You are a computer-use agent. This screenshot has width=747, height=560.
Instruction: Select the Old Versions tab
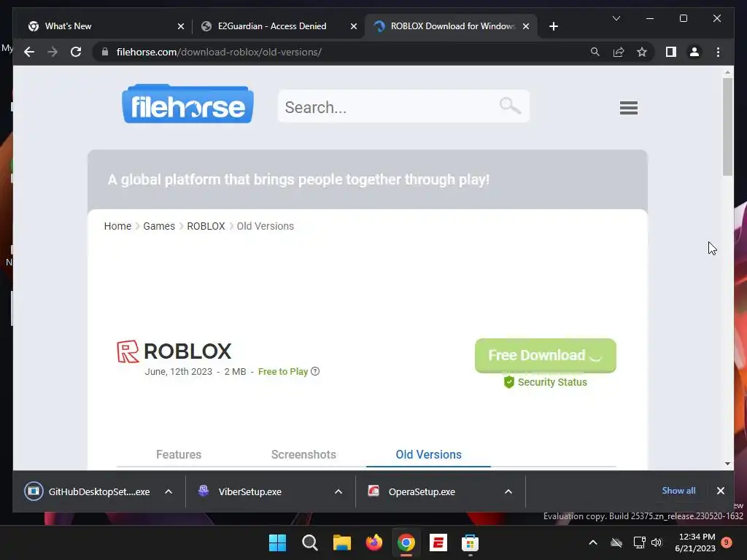pyautogui.click(x=428, y=454)
